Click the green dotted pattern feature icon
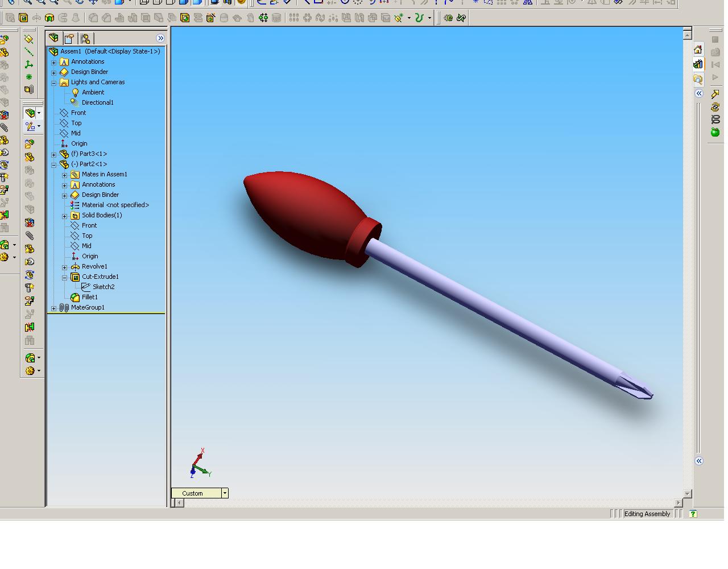Viewport: 728px width, 569px height. pos(263,18)
